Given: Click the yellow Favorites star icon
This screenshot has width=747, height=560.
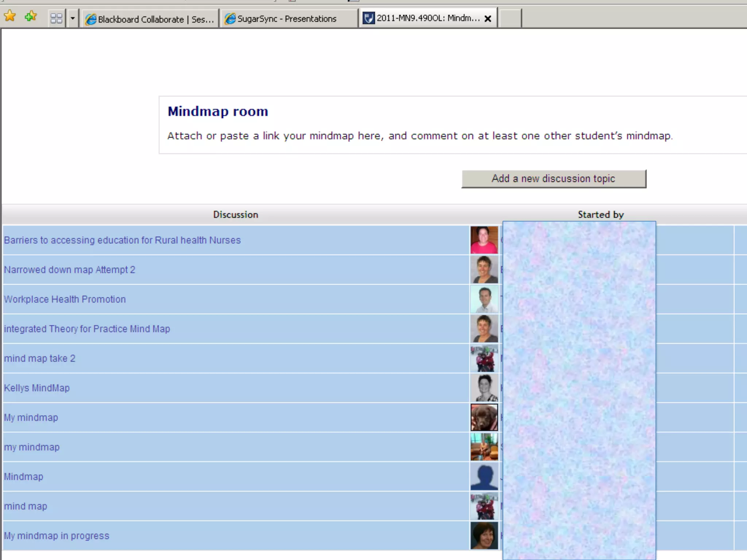Looking at the screenshot, I should (x=10, y=16).
